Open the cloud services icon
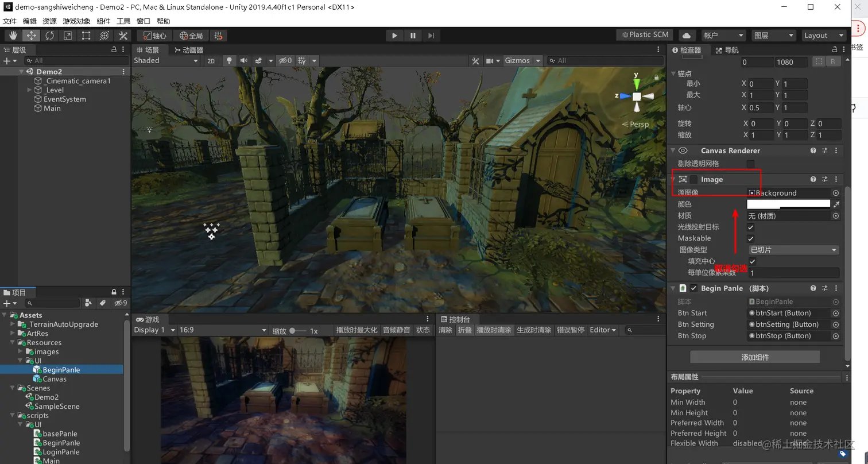This screenshot has height=464, width=868. tap(687, 36)
